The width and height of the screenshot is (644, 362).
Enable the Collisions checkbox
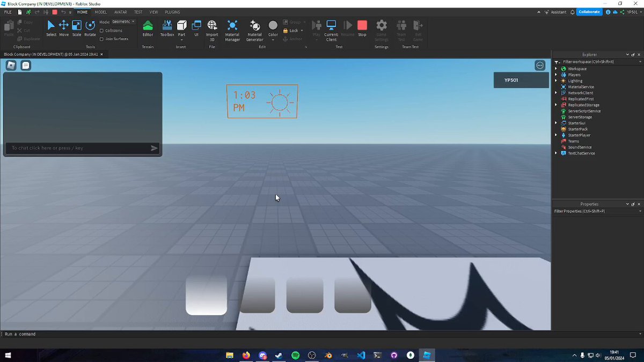101,31
